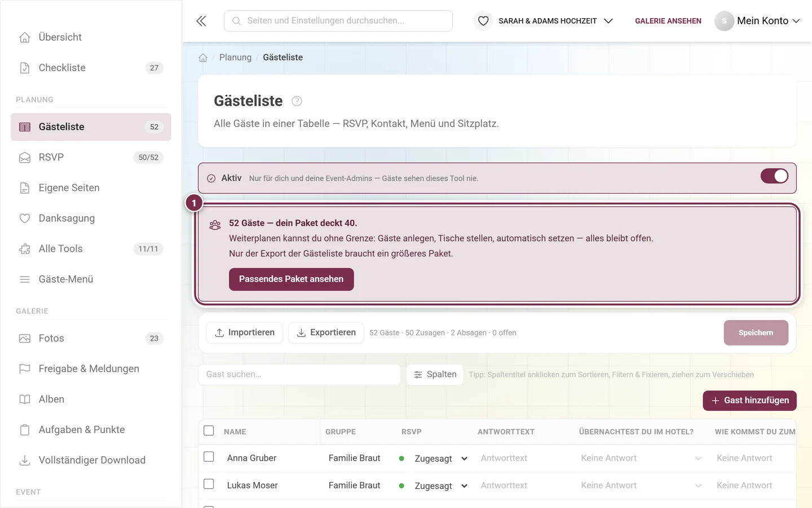The width and height of the screenshot is (812, 508).
Task: Open Anna Gruber's RSVP status dropdown
Action: (x=441, y=458)
